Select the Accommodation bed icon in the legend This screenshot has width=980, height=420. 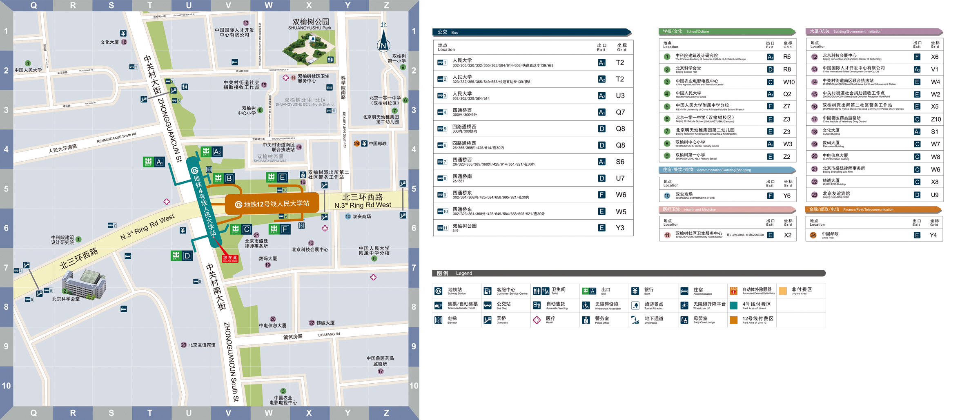click(684, 291)
